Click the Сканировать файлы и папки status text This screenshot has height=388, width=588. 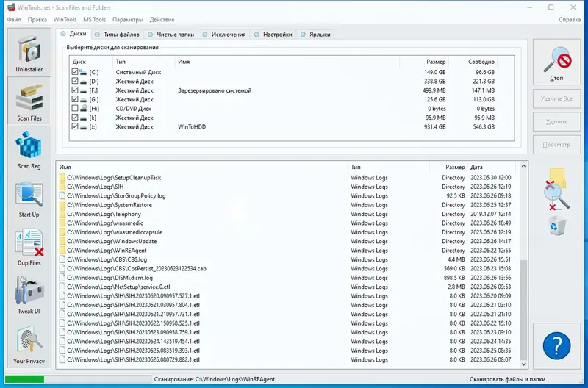click(507, 379)
